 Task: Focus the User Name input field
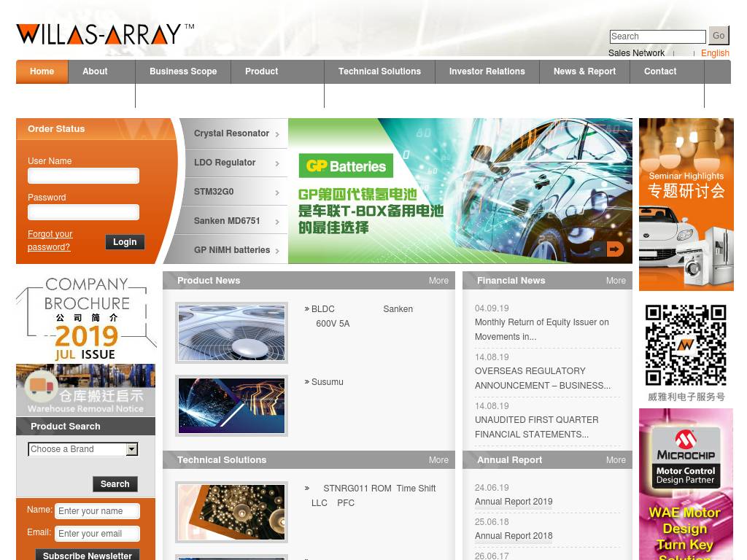click(x=83, y=176)
